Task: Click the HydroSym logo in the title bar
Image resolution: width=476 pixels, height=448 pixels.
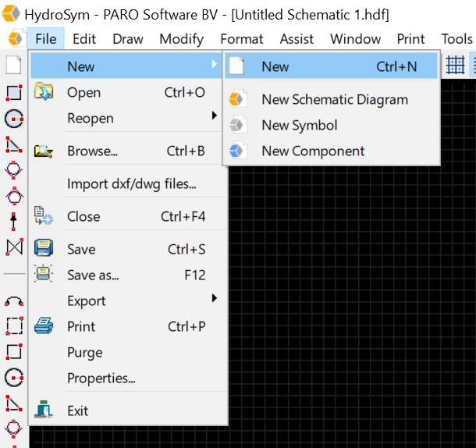Action: click(x=11, y=13)
